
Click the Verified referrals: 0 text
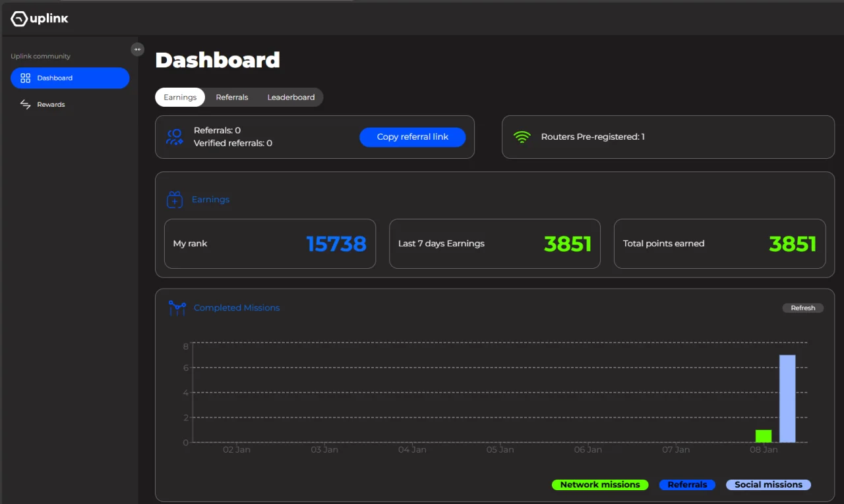[233, 143]
